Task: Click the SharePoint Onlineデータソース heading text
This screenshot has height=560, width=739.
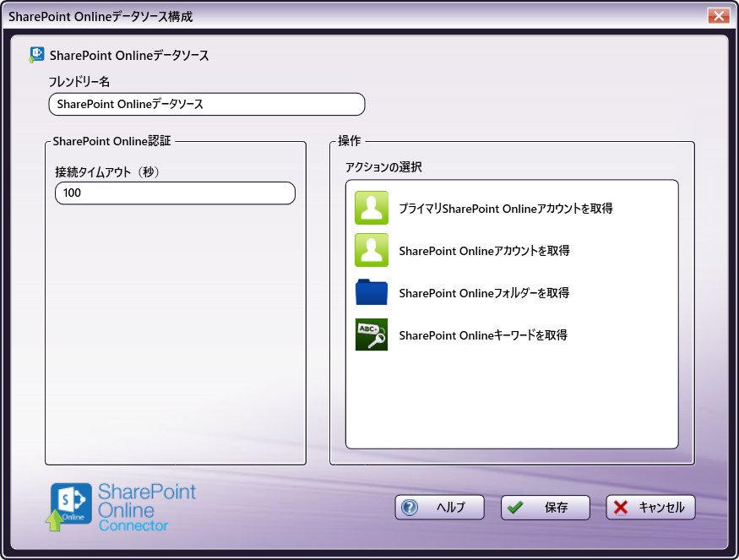Action: [x=129, y=55]
